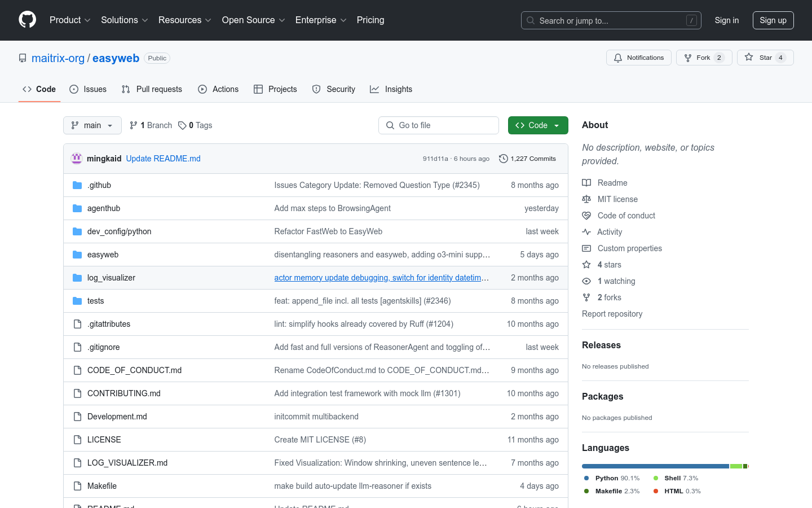
Task: Click the watching eye icon
Action: pos(586,281)
